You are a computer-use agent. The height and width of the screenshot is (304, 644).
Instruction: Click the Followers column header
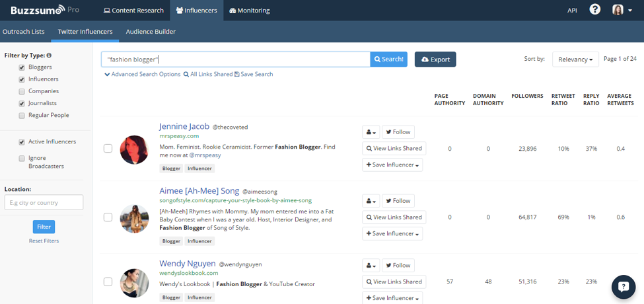click(527, 96)
